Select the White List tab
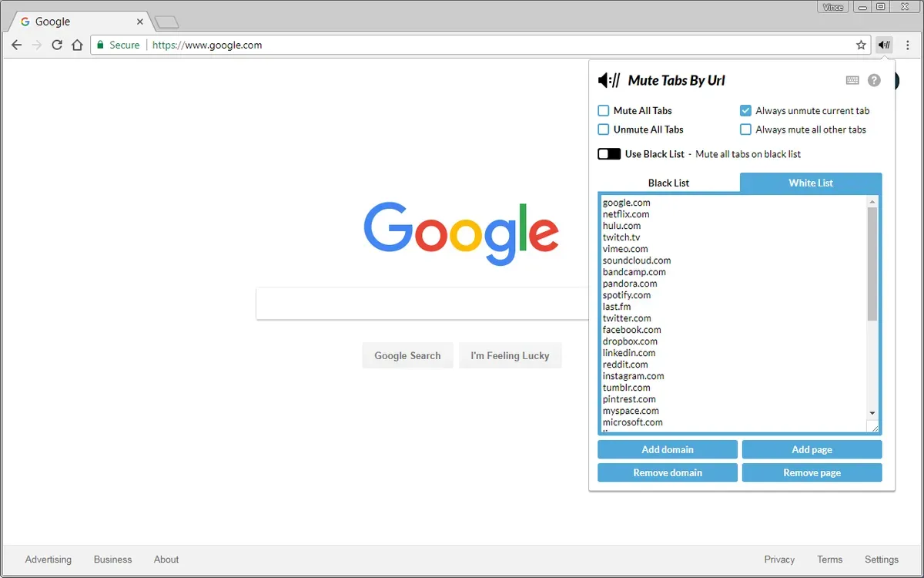Viewport: 924px width, 578px height. (810, 183)
